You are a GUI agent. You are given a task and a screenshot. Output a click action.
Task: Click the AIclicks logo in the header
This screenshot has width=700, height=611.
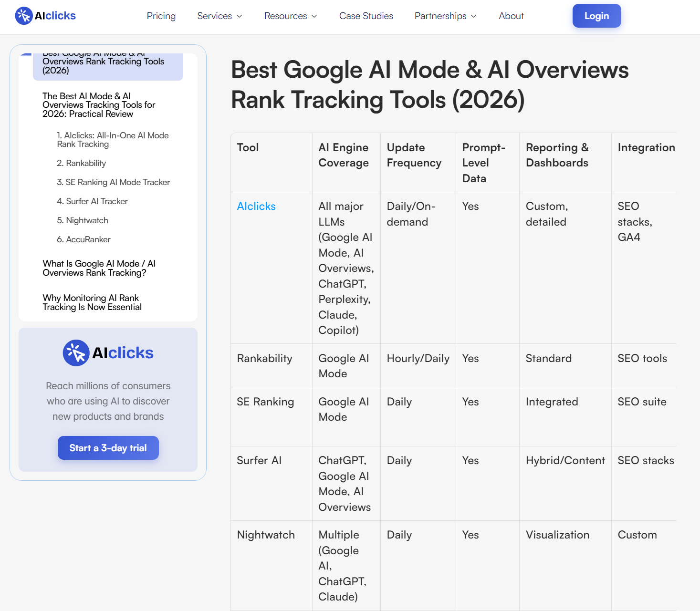(x=45, y=15)
